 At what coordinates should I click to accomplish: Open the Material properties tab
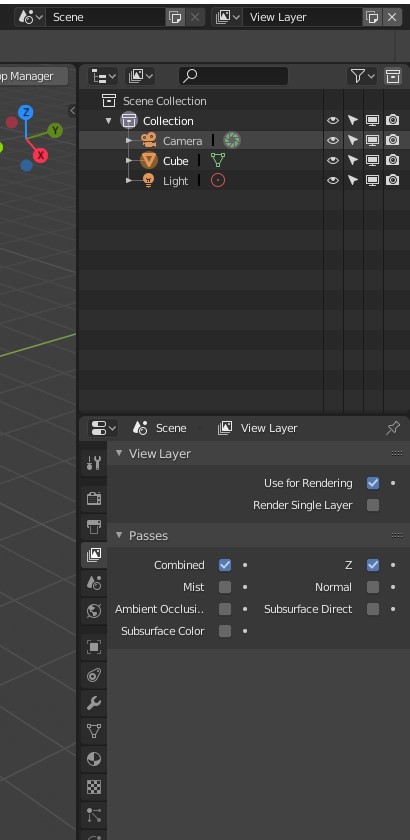pyautogui.click(x=94, y=759)
